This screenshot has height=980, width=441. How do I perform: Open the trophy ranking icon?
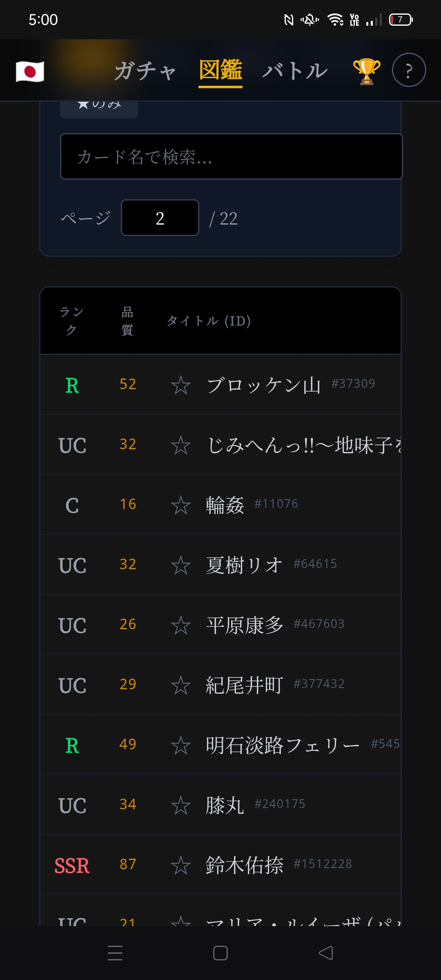pos(366,71)
